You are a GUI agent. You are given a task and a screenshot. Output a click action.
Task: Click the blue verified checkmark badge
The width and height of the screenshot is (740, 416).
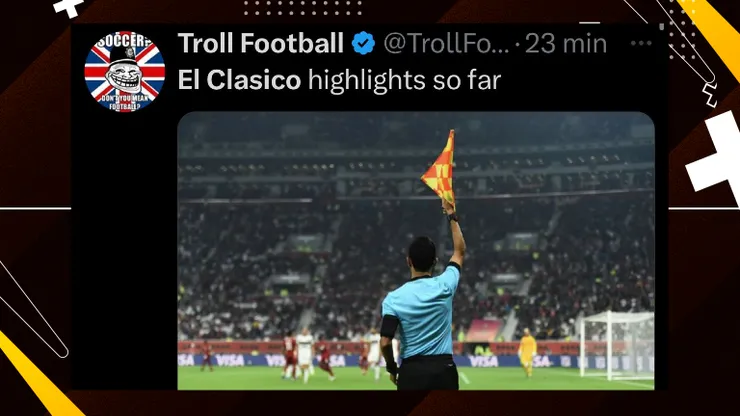click(x=363, y=43)
